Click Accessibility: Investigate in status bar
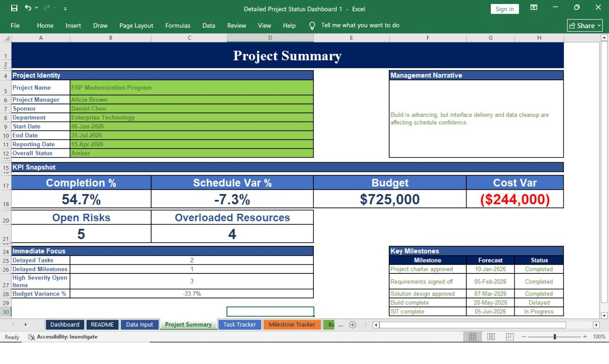Screen dimensions: 609x364 coord(67,337)
